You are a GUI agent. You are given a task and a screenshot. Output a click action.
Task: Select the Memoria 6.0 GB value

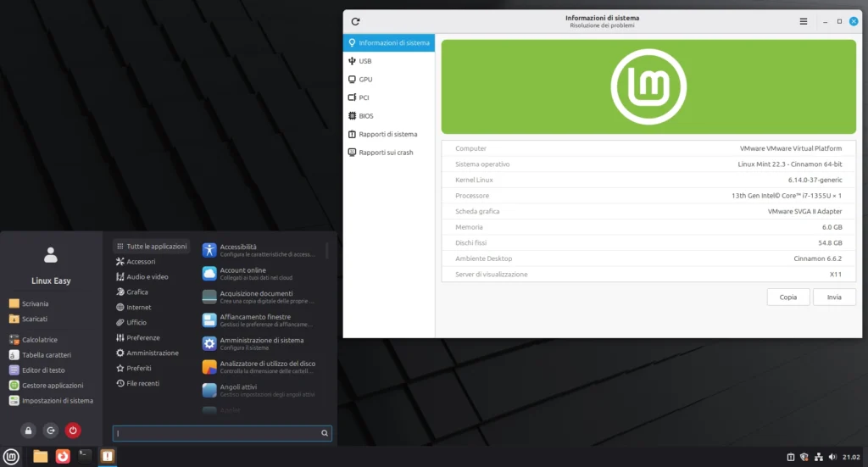pos(832,227)
